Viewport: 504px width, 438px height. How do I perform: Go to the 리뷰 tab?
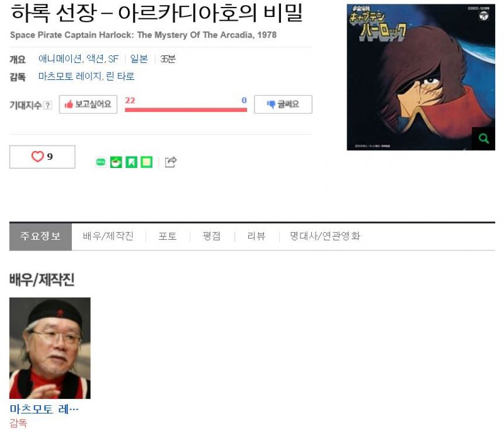[x=256, y=237]
